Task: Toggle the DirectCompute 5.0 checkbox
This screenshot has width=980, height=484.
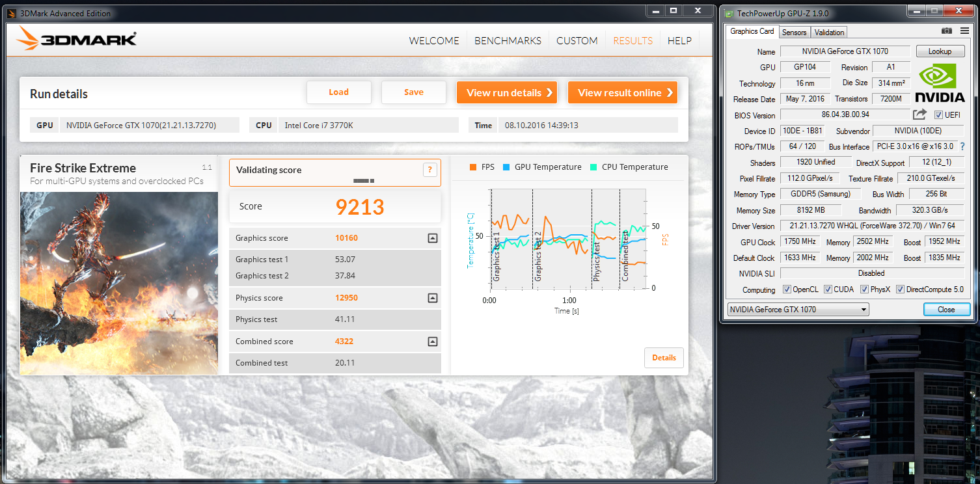Action: coord(900,289)
